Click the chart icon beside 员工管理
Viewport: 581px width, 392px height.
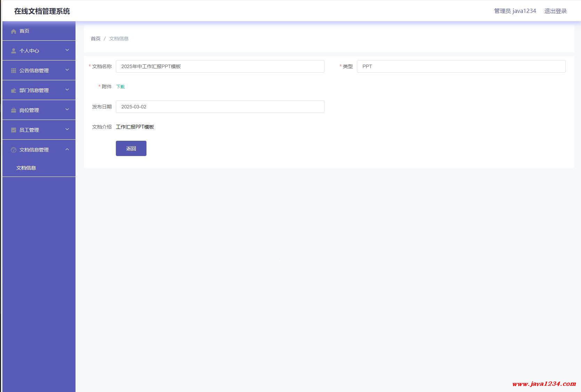click(14, 130)
